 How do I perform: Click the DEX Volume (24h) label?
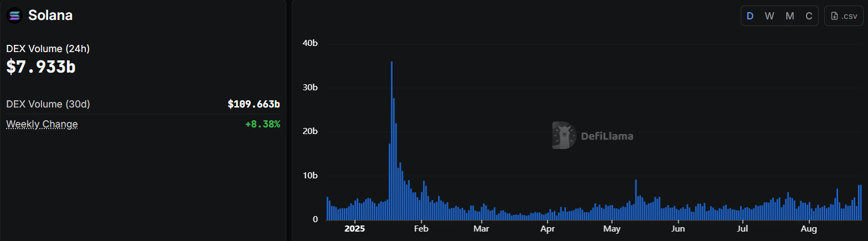pos(48,49)
